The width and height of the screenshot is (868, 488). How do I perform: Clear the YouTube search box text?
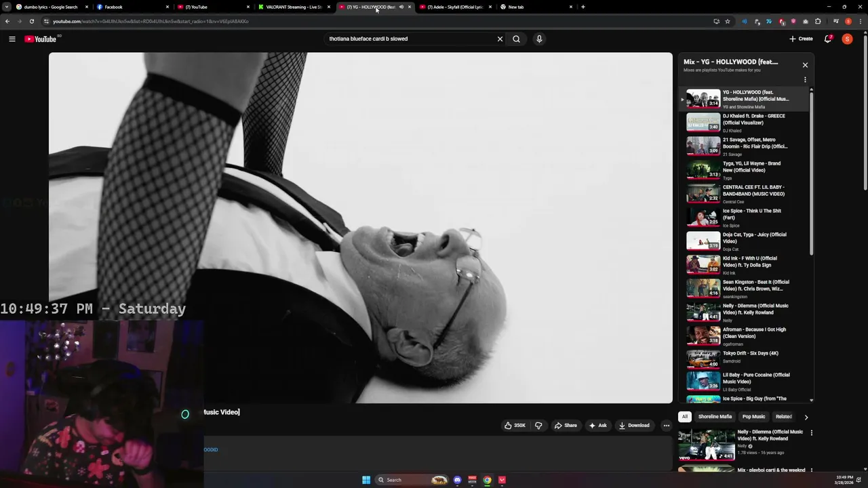(x=500, y=39)
